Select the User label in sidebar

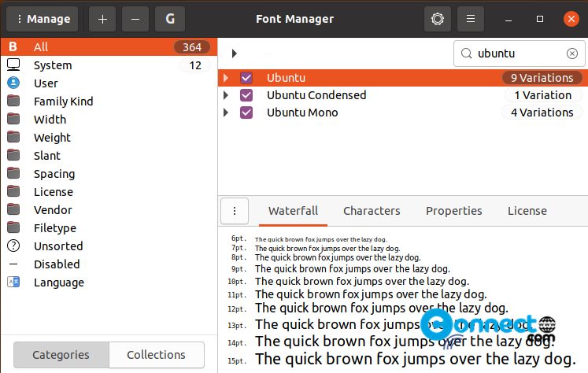point(46,83)
